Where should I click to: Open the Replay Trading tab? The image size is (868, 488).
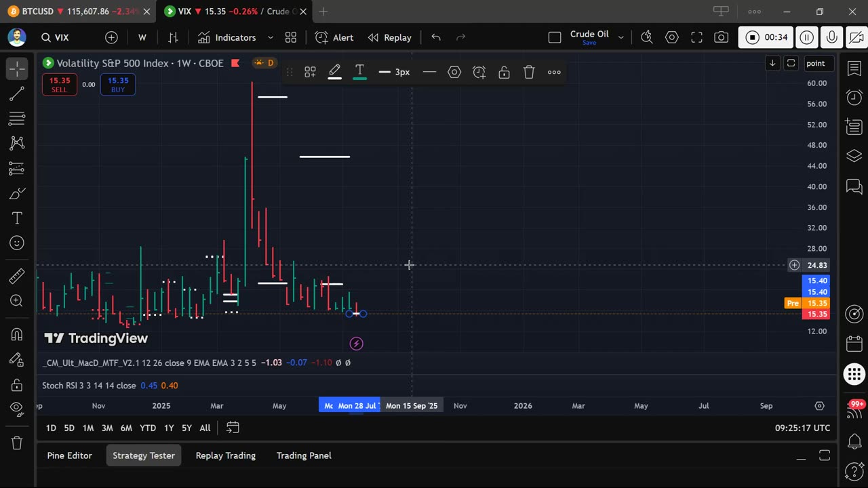[225, 455]
